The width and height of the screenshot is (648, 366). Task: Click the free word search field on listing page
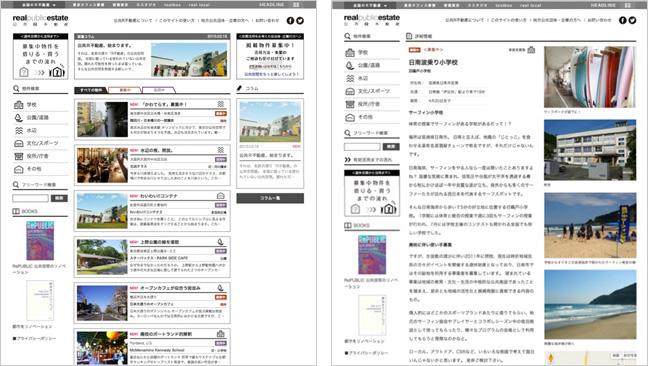tap(31, 198)
